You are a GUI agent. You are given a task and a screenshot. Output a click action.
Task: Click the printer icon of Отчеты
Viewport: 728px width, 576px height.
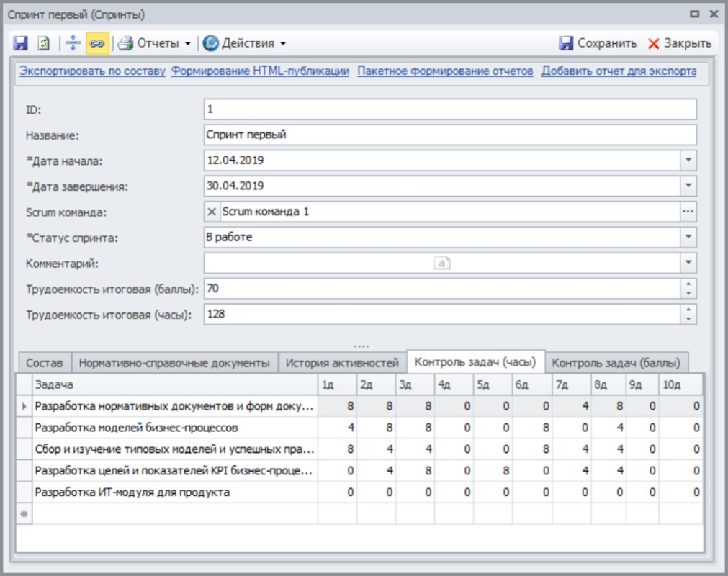(125, 43)
